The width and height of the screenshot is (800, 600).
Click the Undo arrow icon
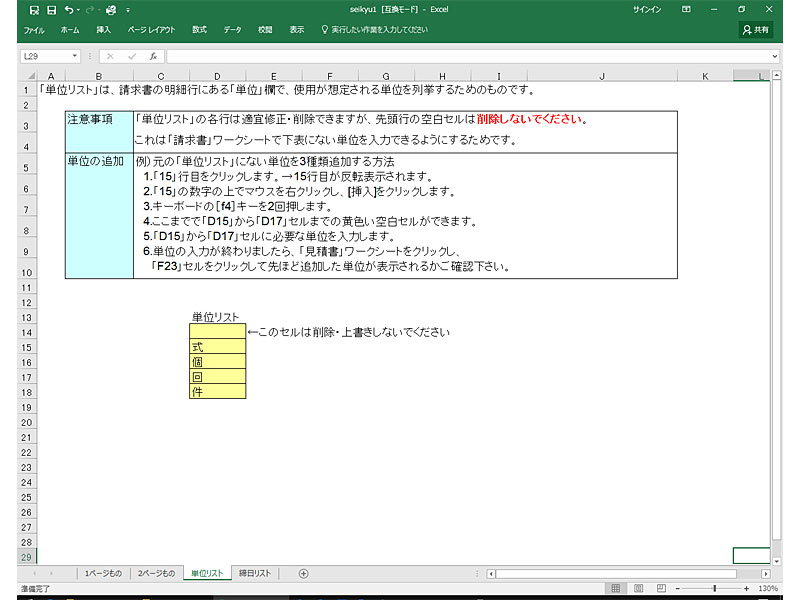[x=68, y=10]
